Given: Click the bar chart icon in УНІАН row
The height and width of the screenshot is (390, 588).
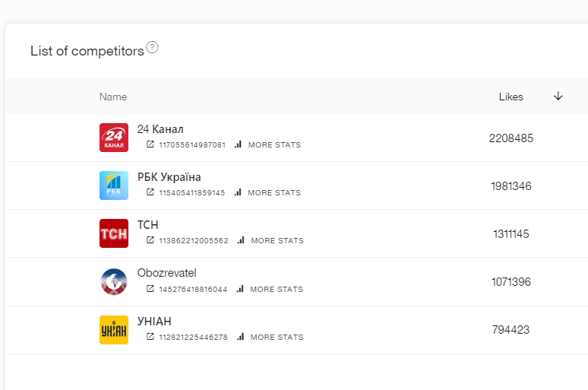Looking at the screenshot, I should pyautogui.click(x=240, y=337).
